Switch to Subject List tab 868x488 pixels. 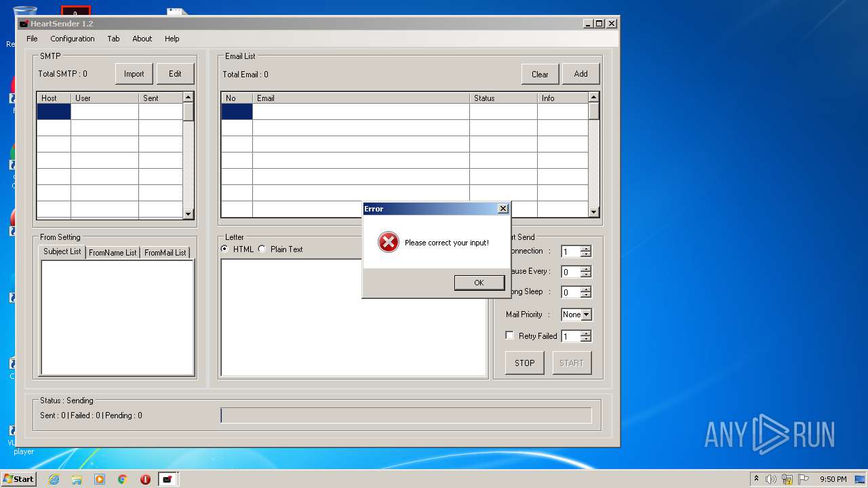click(x=62, y=251)
